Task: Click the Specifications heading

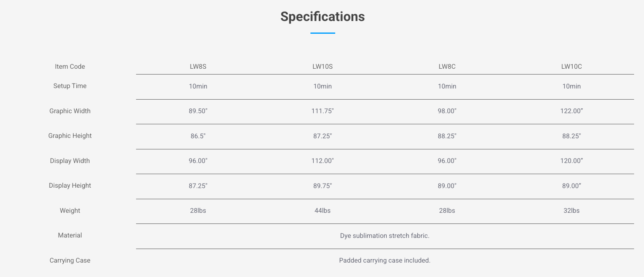Action: [x=322, y=16]
